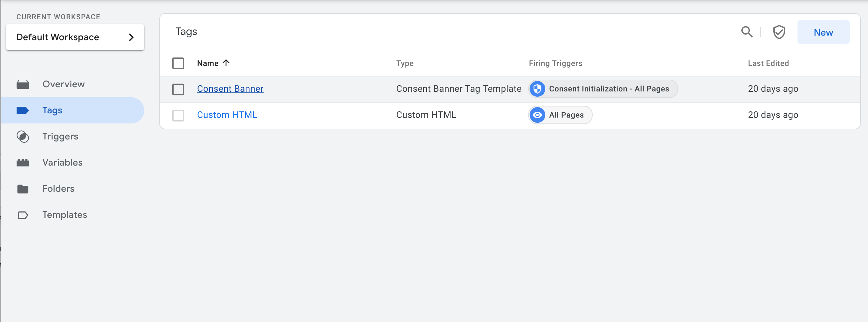Click the Variables brick icon in sidebar
The height and width of the screenshot is (322, 868).
pos(23,163)
